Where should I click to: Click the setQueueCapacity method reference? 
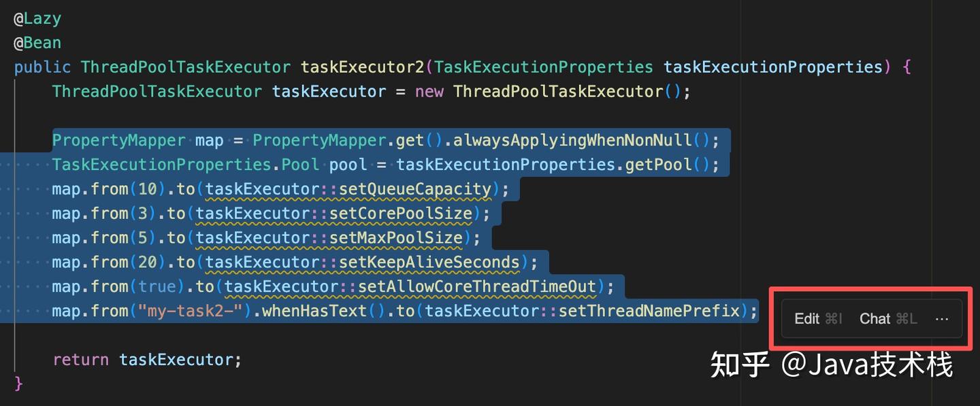click(414, 189)
